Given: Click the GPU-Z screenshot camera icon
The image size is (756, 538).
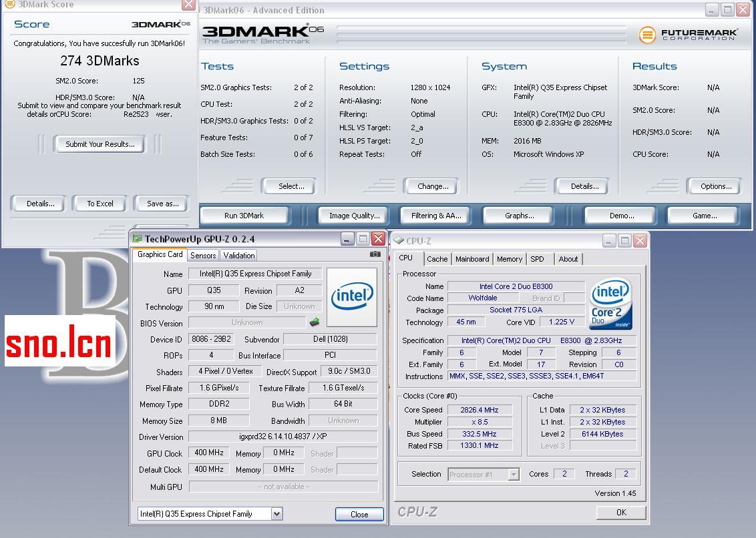Looking at the screenshot, I should (375, 254).
